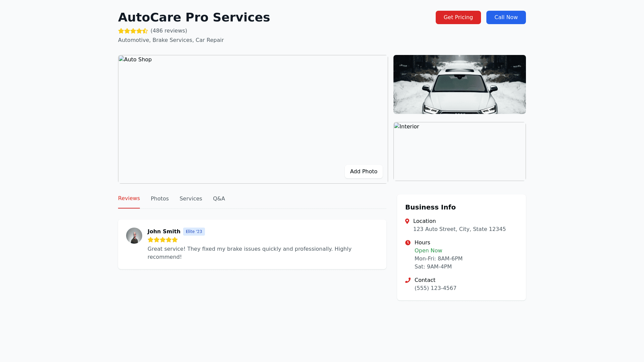
Task: Click the Call Now button
Action: tap(506, 17)
